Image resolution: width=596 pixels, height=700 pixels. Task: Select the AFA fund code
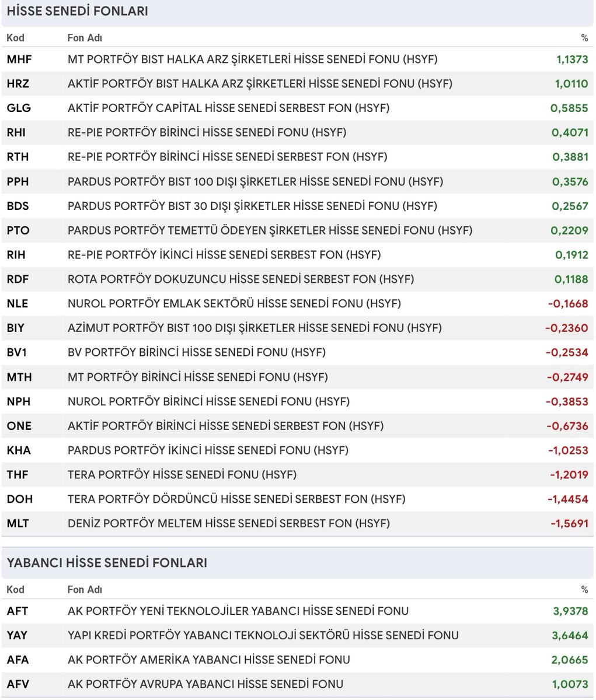click(18, 661)
